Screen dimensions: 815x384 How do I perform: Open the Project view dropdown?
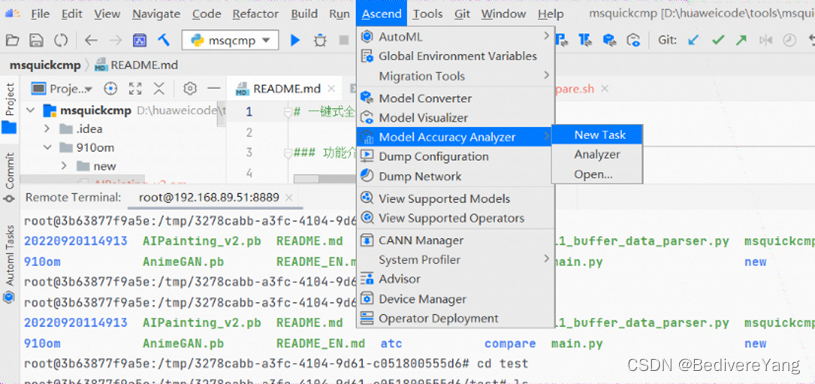[x=62, y=89]
